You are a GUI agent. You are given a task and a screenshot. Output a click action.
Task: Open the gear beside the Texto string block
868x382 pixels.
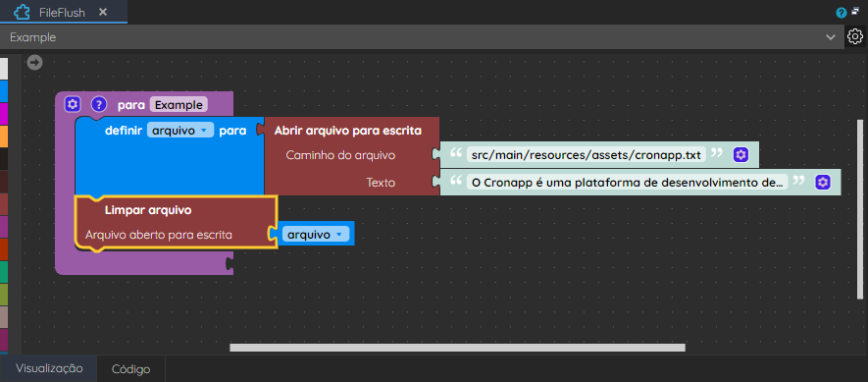tap(823, 182)
